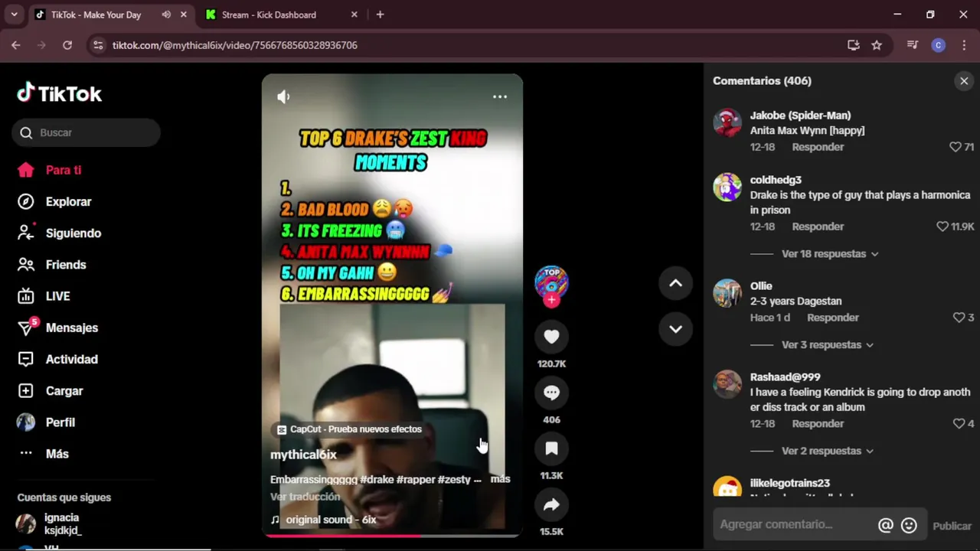Reply to Jakobe (Spider-Man)'s comment

(818, 147)
